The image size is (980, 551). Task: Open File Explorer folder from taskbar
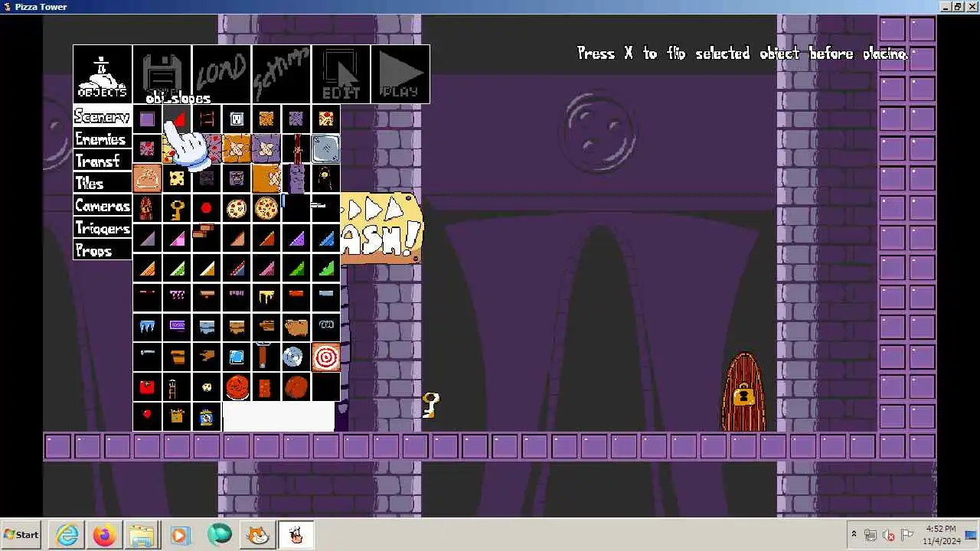click(x=142, y=535)
